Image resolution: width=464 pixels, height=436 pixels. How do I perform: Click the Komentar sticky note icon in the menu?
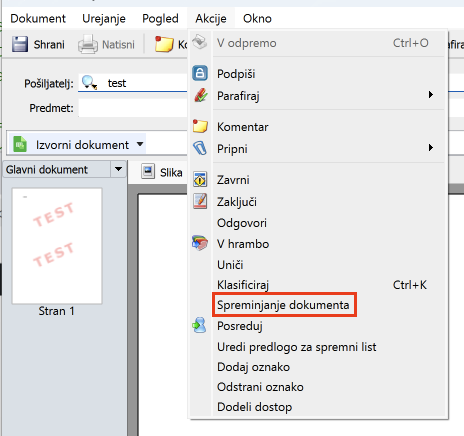[x=200, y=126]
